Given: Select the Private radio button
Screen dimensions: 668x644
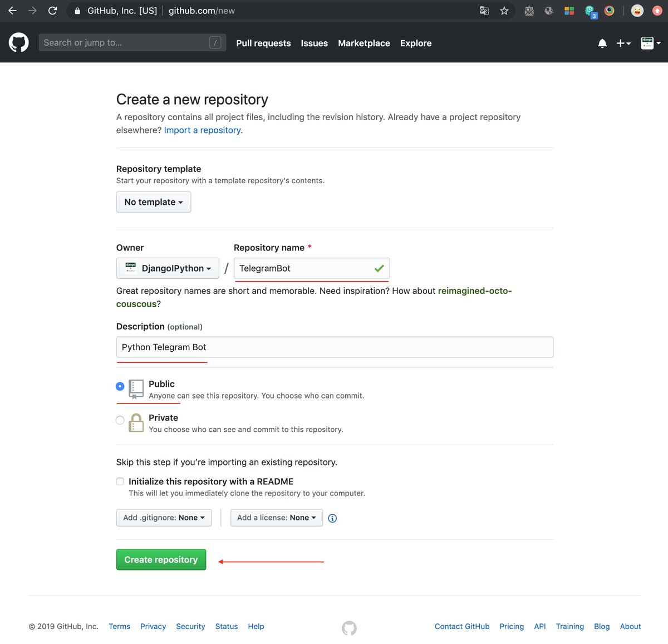Looking at the screenshot, I should 120,420.
